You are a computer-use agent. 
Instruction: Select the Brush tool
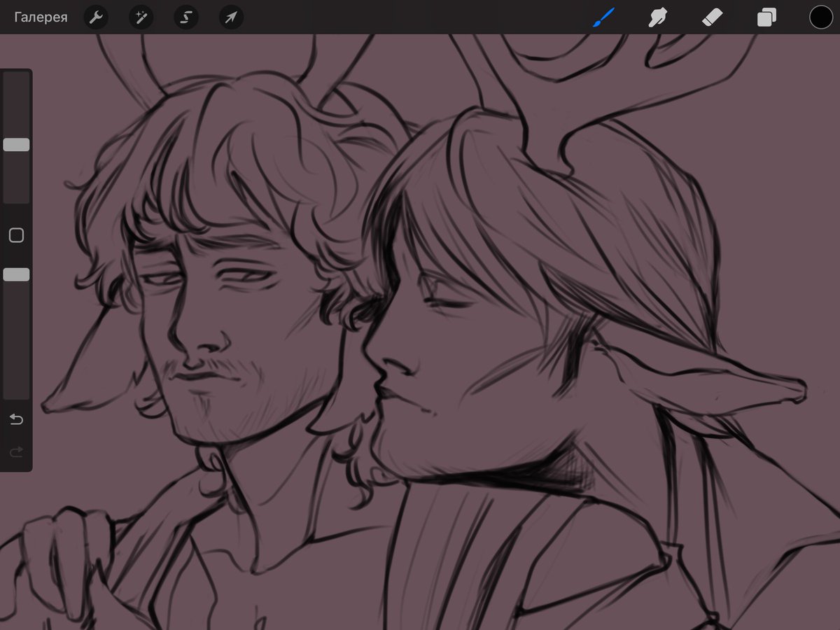(x=603, y=17)
